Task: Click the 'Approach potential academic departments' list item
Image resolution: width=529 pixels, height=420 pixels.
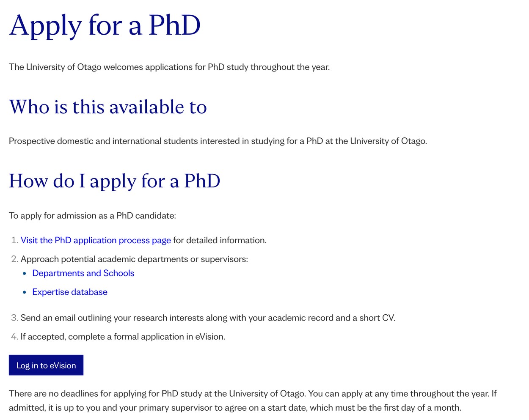Action: (134, 259)
